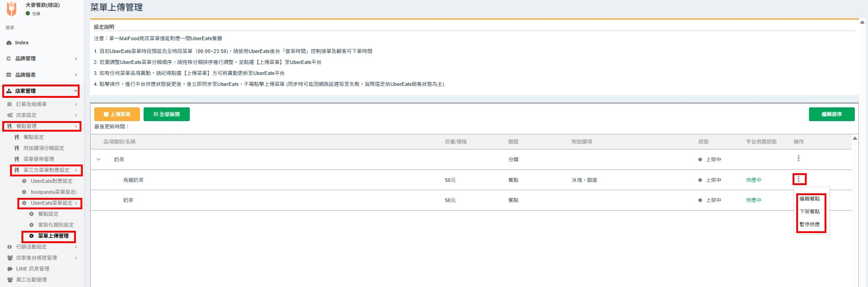Click gear icon beside foodpanda菜單設定

[24, 192]
